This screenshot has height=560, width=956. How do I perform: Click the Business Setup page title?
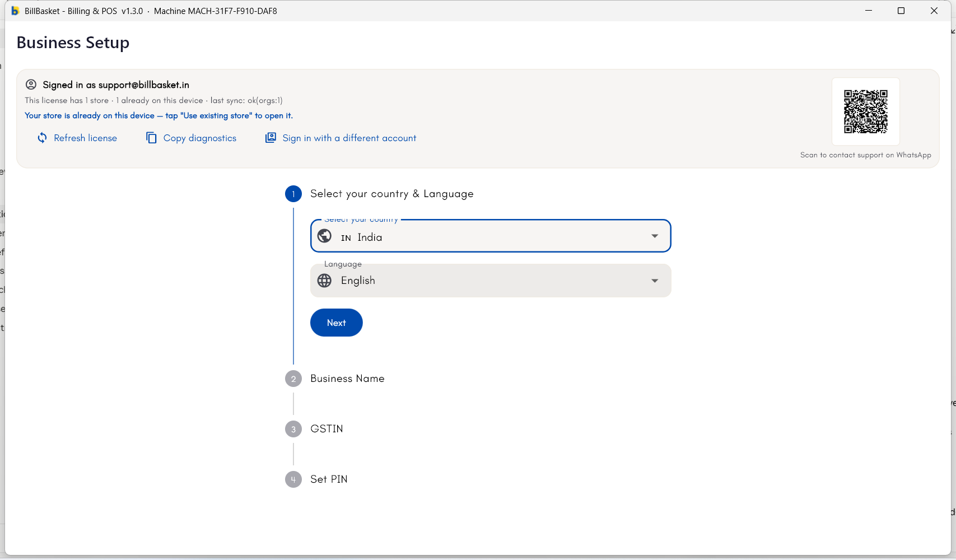coord(73,43)
